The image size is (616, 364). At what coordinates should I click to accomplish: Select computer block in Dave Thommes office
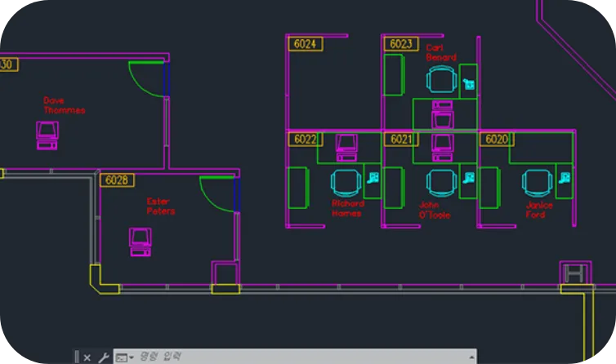click(x=47, y=135)
